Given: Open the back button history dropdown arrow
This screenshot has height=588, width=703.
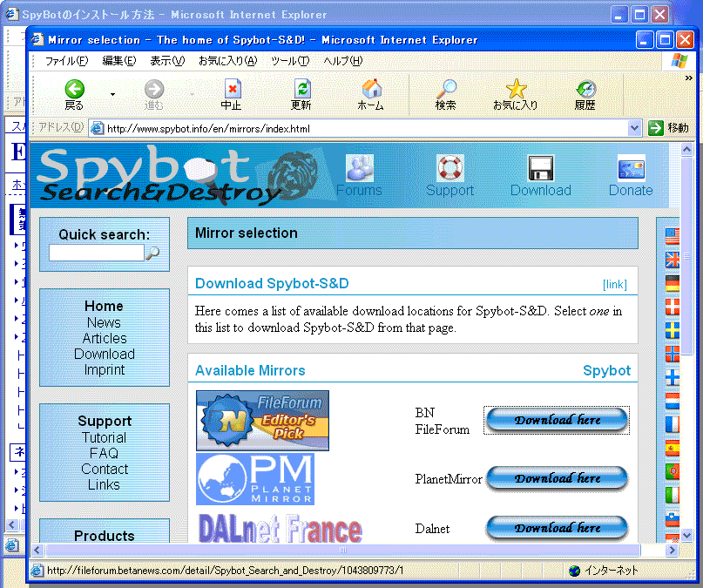Looking at the screenshot, I should tap(112, 95).
